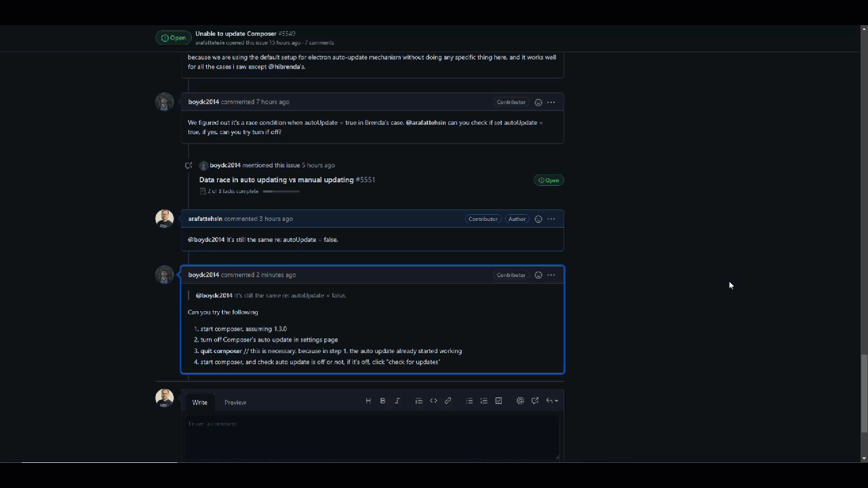Image resolution: width=868 pixels, height=488 pixels.
Task: Click the '5 hours ago' mention timestamp
Action: (x=318, y=165)
